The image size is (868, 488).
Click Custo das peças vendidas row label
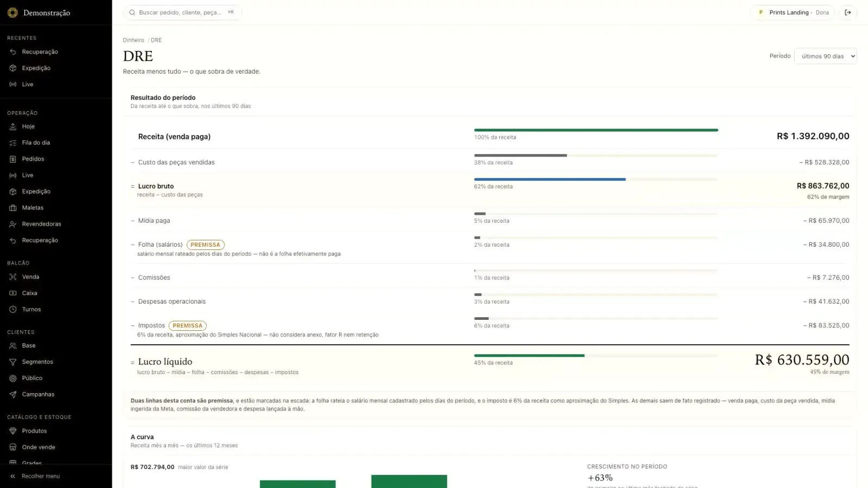[176, 162]
